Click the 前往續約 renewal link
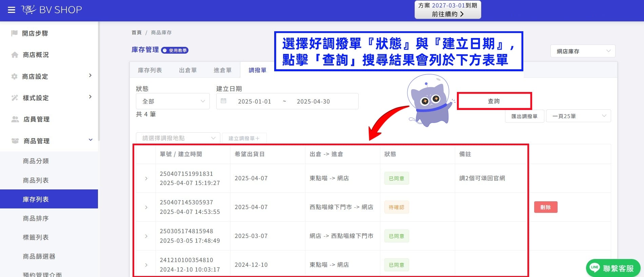The image size is (644, 277). point(447,14)
